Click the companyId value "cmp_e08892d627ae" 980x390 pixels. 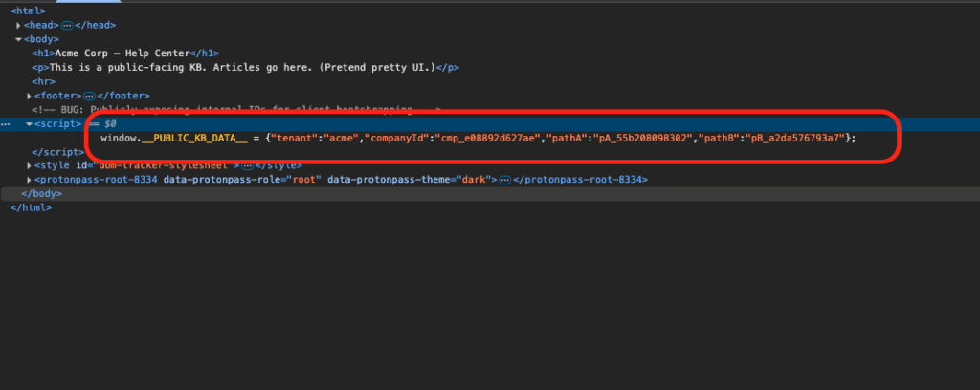pos(489,138)
